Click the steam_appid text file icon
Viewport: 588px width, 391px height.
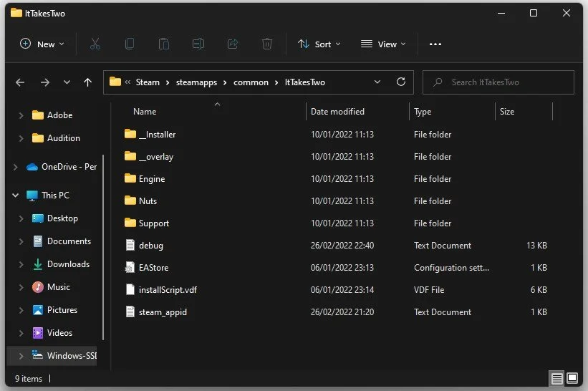(x=130, y=312)
